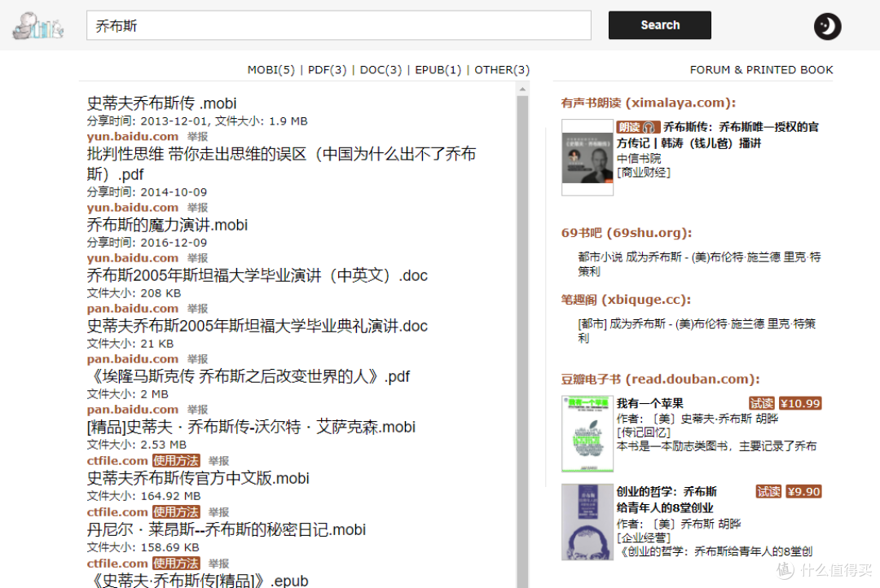Filter results by OTHER(3)

coord(502,69)
